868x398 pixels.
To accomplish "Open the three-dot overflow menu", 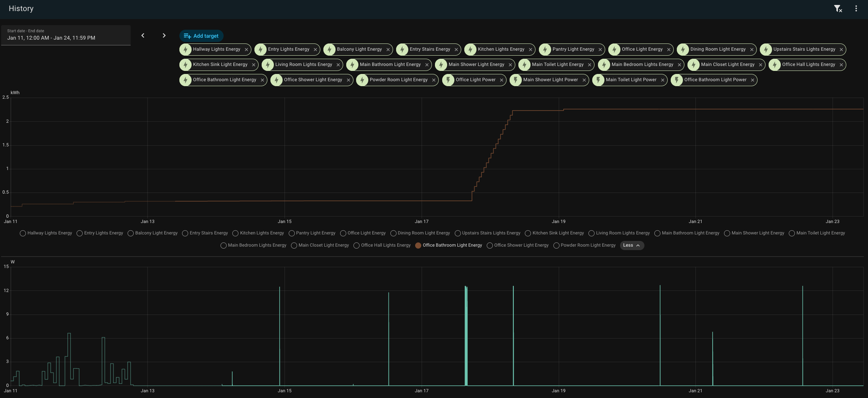I will (x=856, y=9).
